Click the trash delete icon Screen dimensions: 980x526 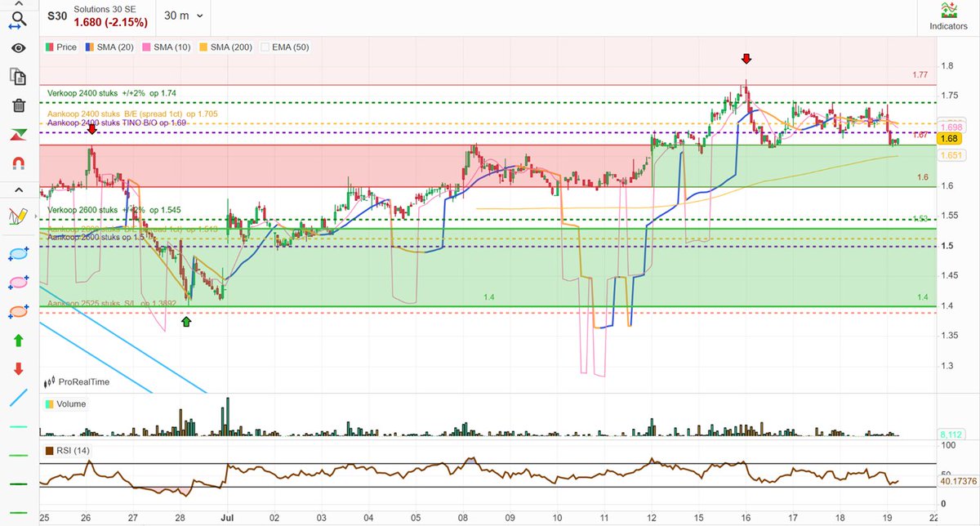[18, 105]
